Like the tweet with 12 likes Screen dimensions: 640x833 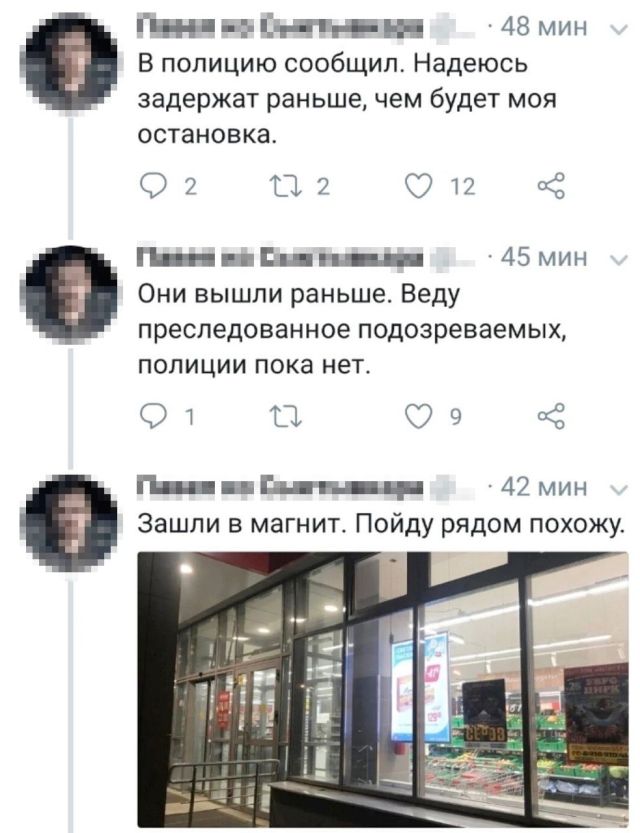[418, 186]
